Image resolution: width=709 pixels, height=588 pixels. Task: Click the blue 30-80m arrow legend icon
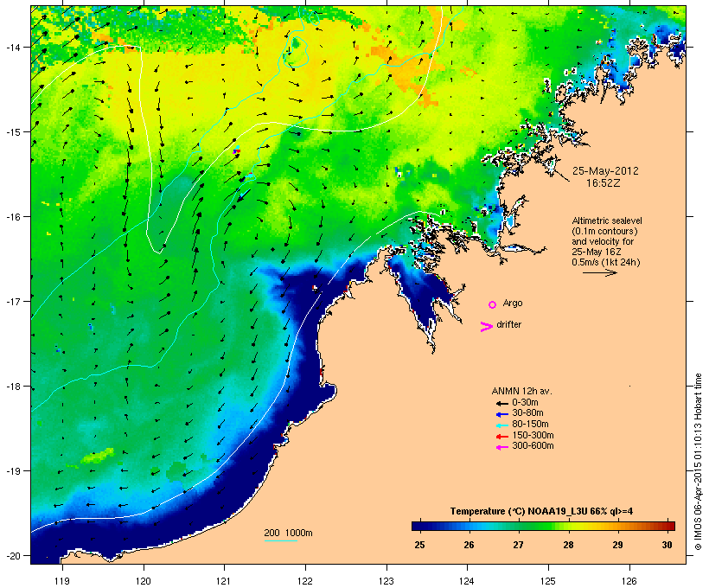(x=501, y=414)
